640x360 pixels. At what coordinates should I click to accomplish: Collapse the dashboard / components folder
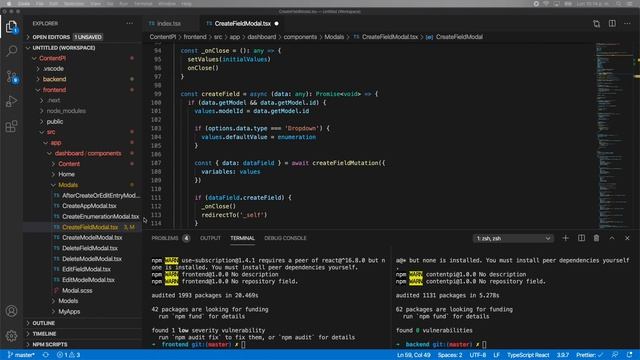pyautogui.click(x=82, y=153)
